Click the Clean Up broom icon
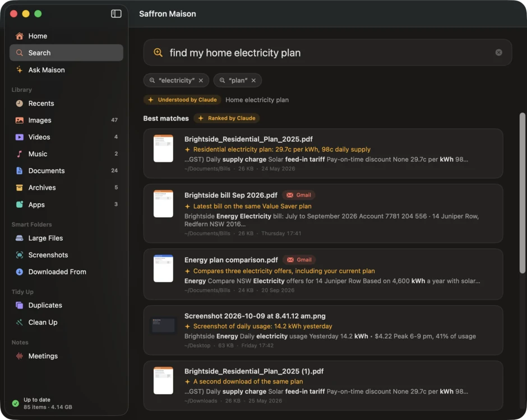The height and width of the screenshot is (420, 527). 20,323
